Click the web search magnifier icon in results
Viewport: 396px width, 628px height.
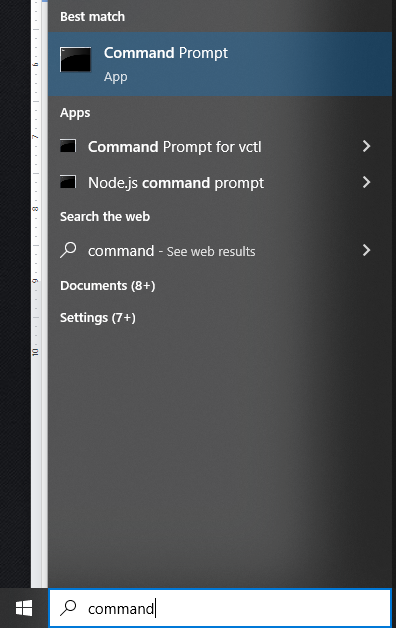68,250
